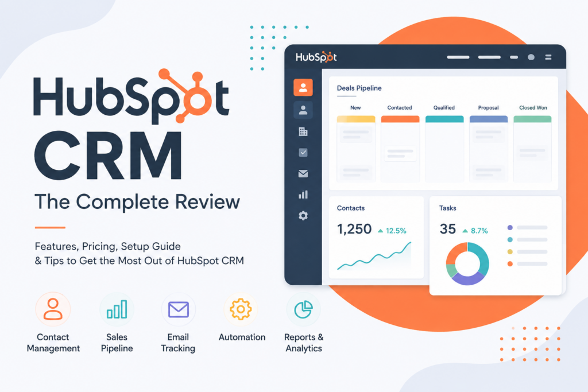Click the Automation gear icon

(241, 309)
